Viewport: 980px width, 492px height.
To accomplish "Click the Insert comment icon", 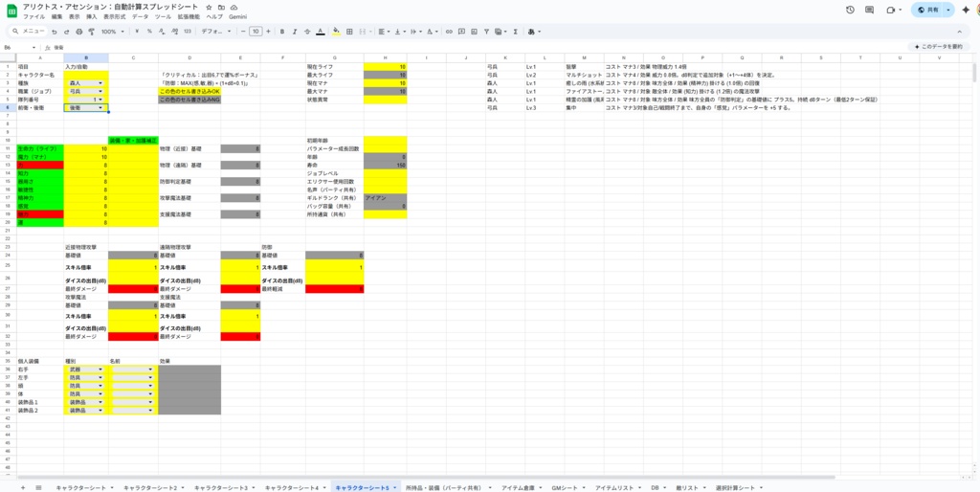I will point(461,32).
